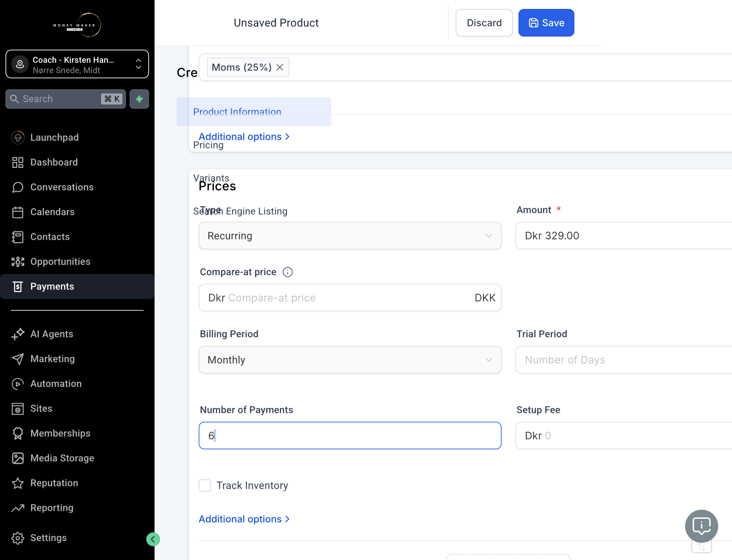732x560 pixels.
Task: Click the Media Storage image icon
Action: pos(18,458)
